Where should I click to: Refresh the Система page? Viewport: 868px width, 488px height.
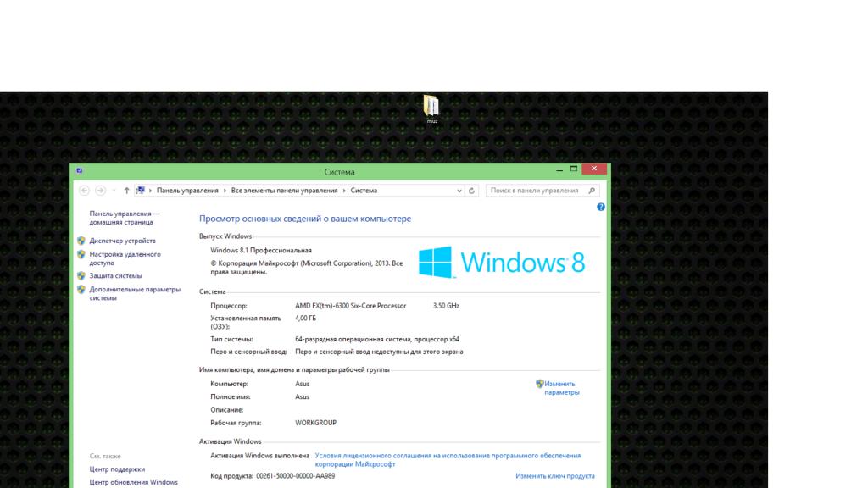(x=471, y=191)
